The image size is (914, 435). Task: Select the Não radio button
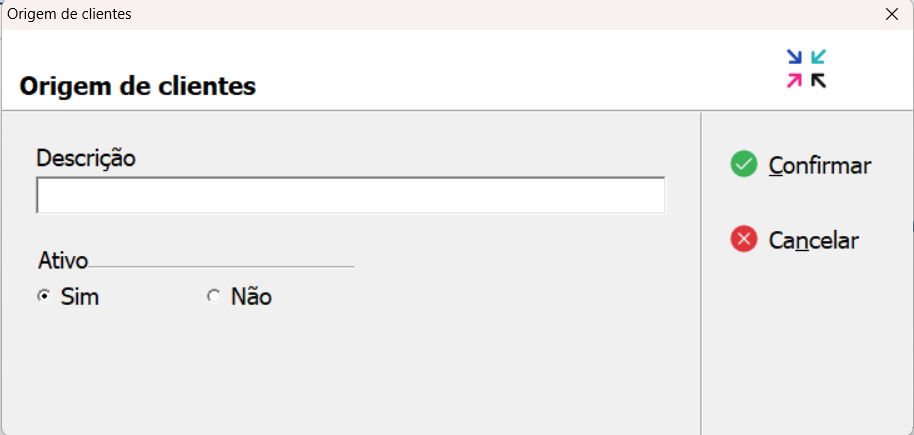pos(214,297)
